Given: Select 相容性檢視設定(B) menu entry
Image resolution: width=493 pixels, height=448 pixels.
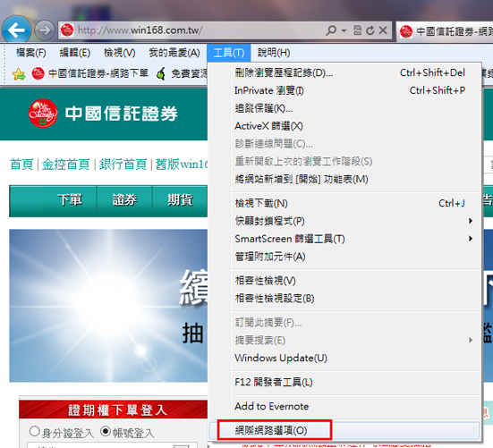Looking at the screenshot, I should (344, 298).
